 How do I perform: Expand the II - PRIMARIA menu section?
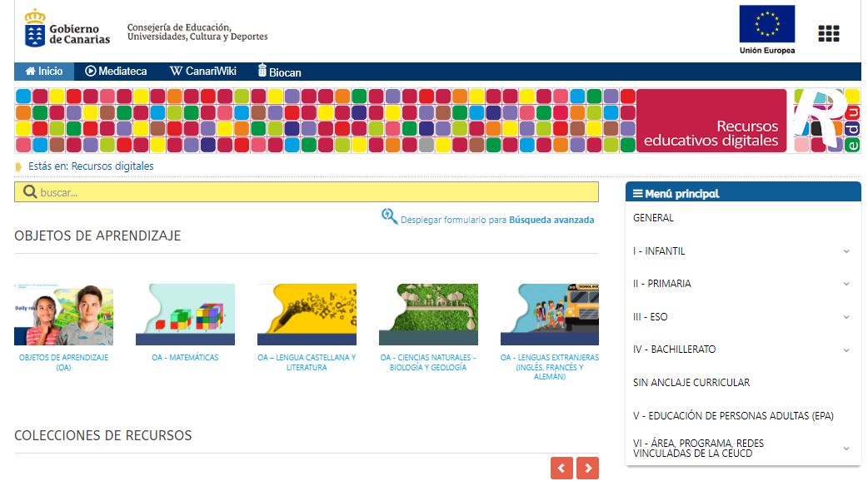click(846, 284)
